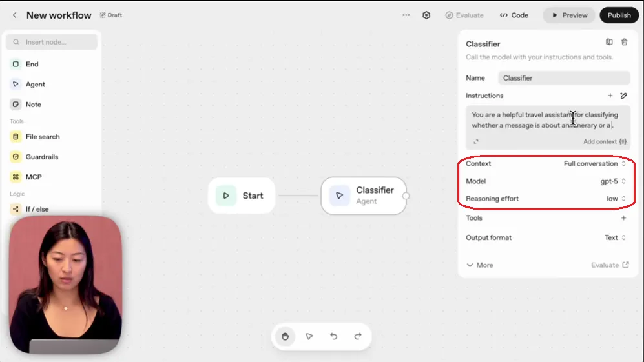Click the Evaluate button in top bar
644x362 pixels.
[464, 15]
